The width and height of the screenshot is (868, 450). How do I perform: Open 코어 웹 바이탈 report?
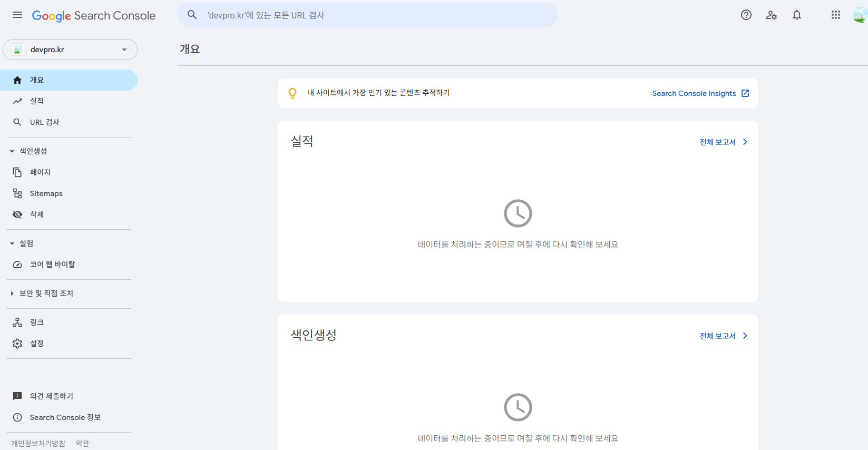click(52, 265)
